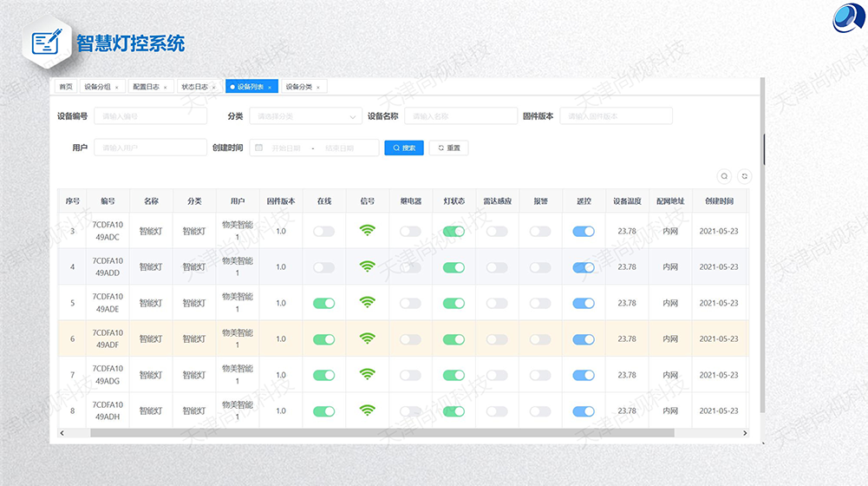Click the 设备名称 input field

tap(460, 116)
